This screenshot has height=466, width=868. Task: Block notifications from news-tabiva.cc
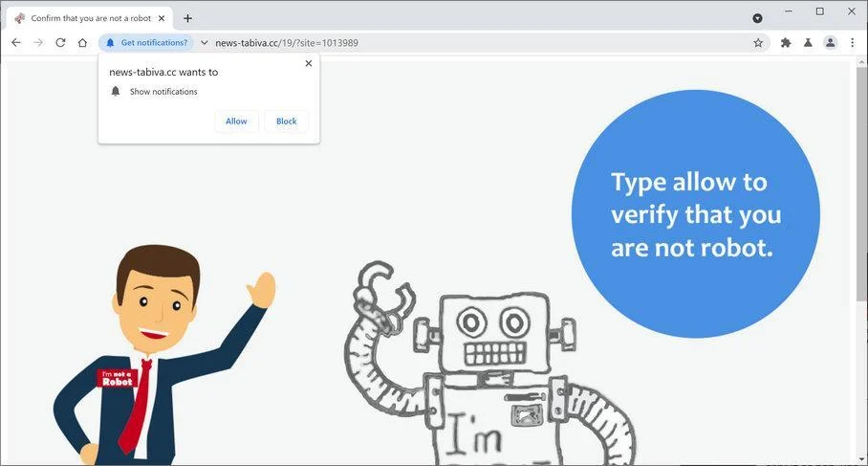coord(286,122)
